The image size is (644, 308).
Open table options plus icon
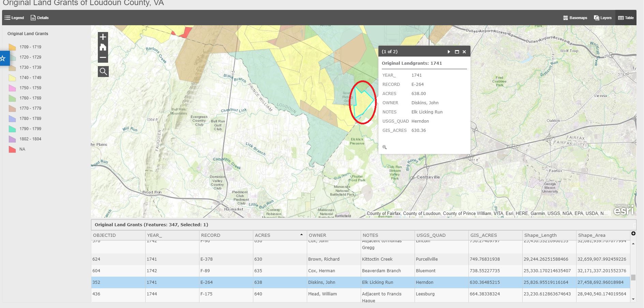[x=633, y=233]
